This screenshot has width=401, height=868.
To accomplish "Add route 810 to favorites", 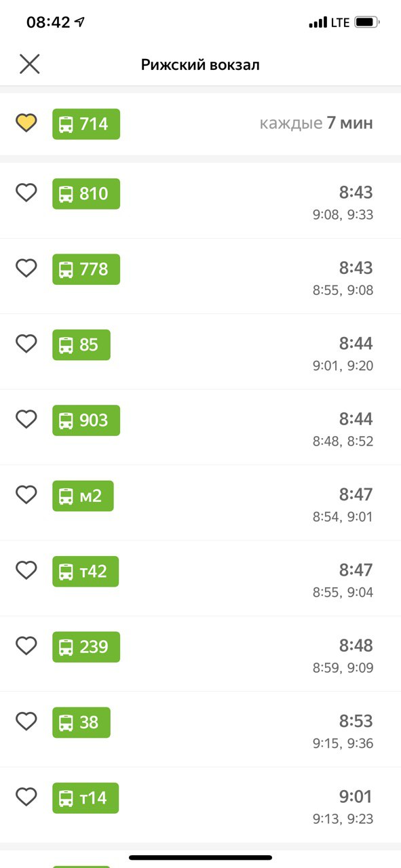I will pos(26,193).
